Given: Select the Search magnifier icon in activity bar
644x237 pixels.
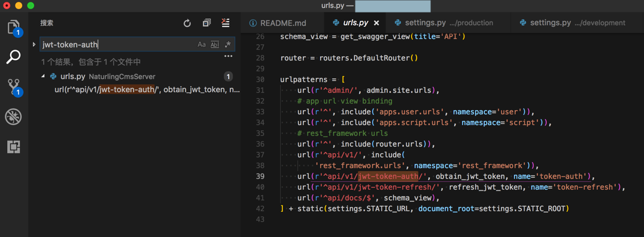Looking at the screenshot, I should click(x=14, y=57).
